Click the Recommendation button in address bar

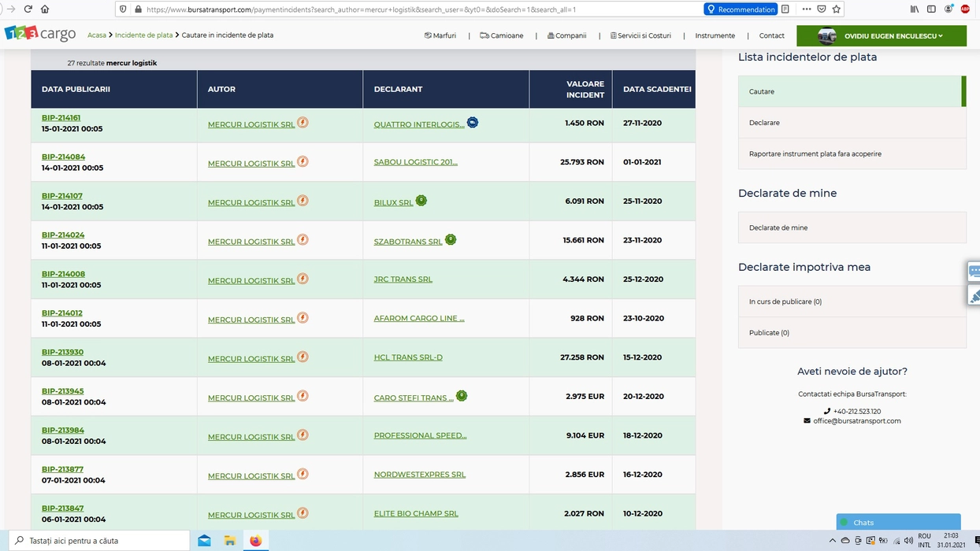[741, 9]
